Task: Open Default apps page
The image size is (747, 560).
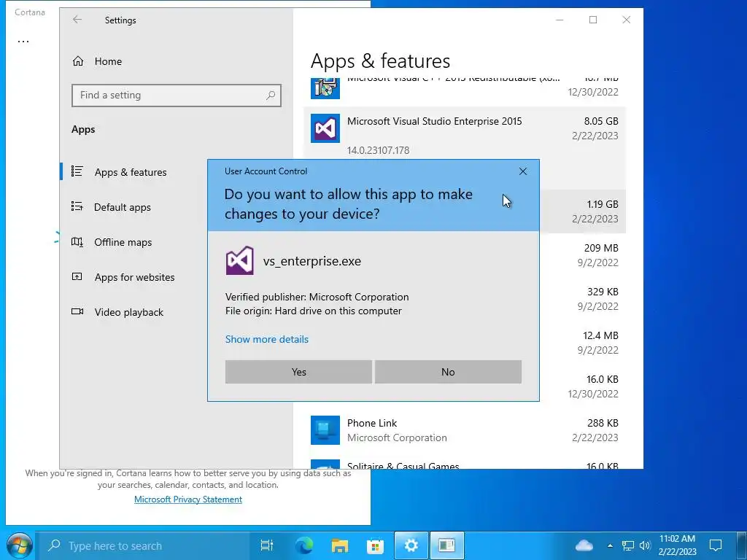Action: click(123, 207)
